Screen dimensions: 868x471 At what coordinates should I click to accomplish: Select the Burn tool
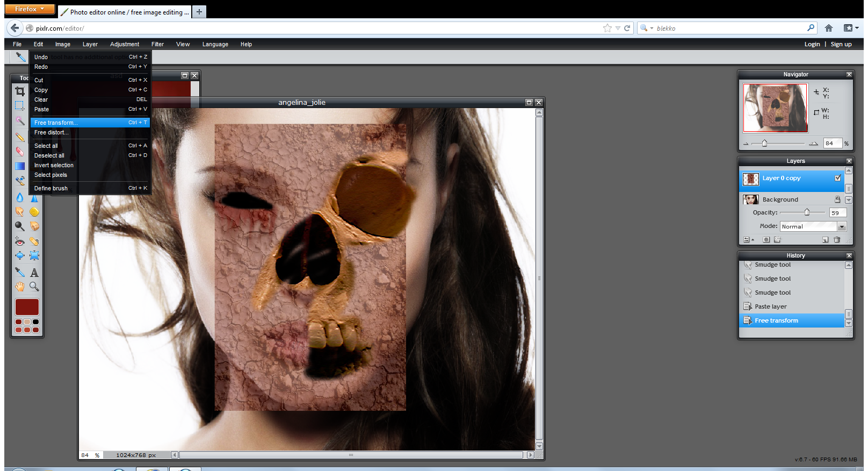click(x=34, y=226)
